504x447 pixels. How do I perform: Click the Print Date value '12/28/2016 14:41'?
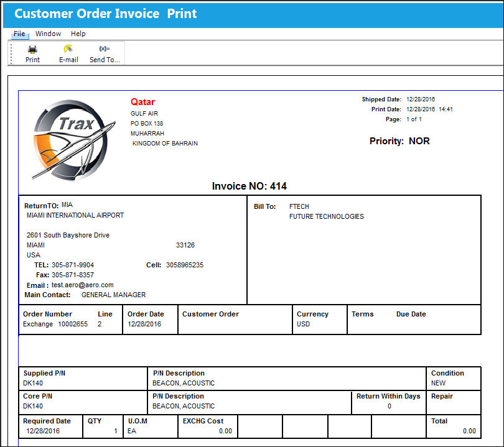coord(429,109)
